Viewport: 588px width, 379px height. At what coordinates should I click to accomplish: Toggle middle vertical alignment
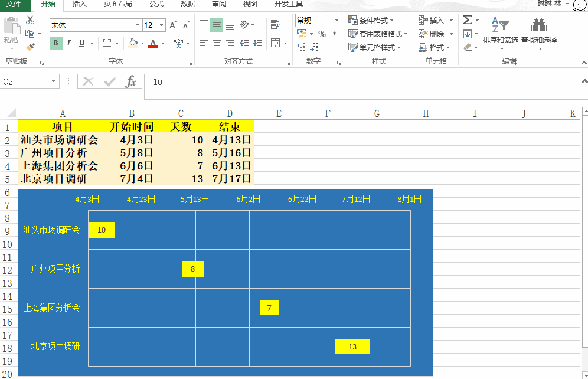coord(217,25)
